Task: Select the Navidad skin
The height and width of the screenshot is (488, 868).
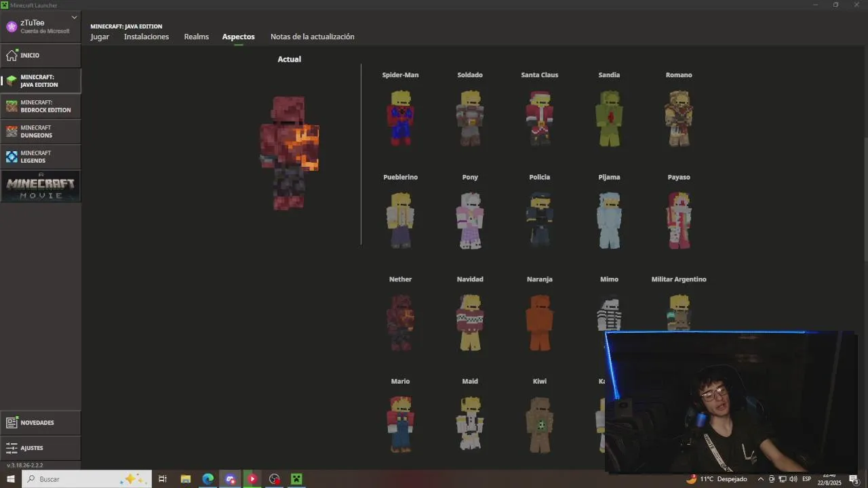Action: (470, 323)
